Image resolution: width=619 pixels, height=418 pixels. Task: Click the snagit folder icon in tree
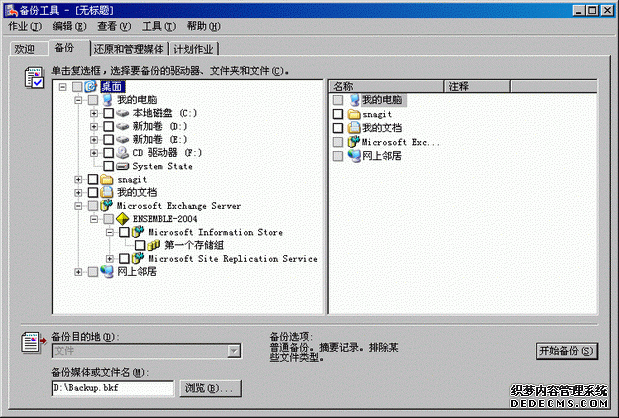point(107,180)
